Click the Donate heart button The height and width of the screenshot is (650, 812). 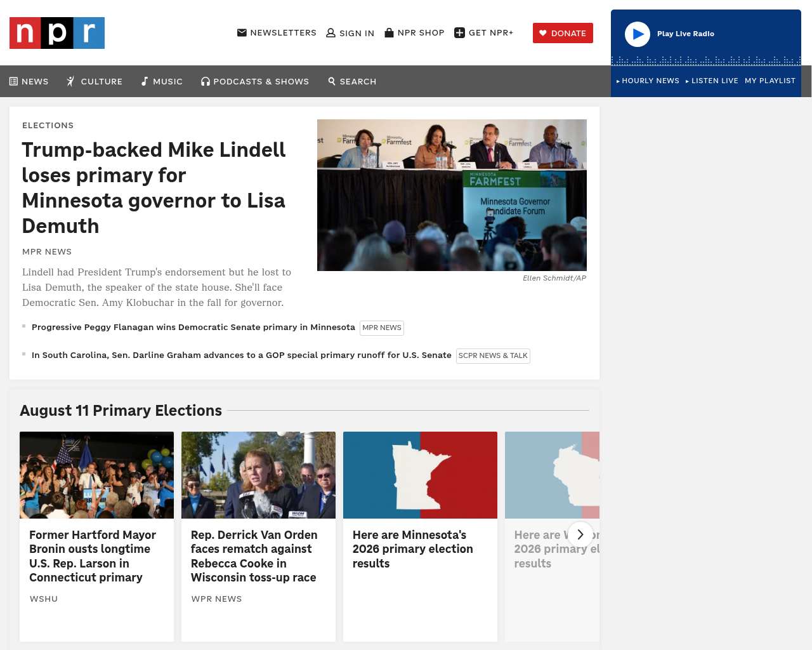pyautogui.click(x=563, y=33)
